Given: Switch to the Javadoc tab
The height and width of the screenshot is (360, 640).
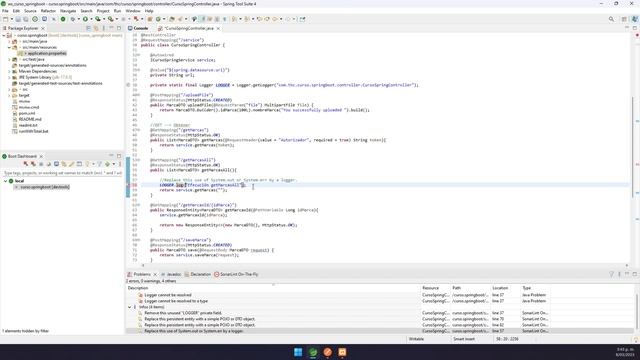Looking at the screenshot, I should [171, 274].
